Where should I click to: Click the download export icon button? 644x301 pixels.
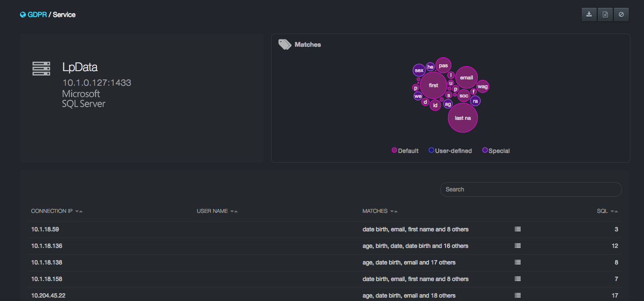coord(589,15)
